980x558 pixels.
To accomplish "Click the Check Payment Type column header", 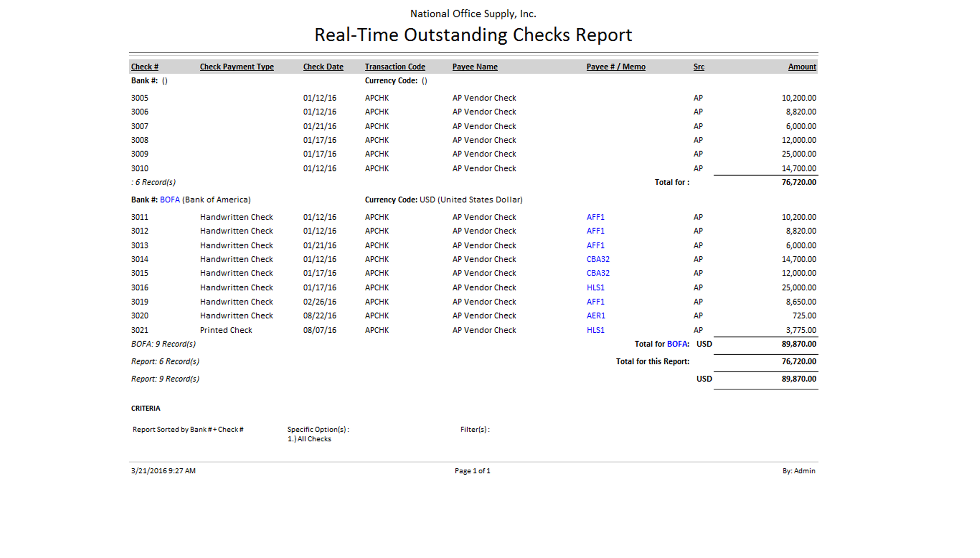I will point(237,67).
